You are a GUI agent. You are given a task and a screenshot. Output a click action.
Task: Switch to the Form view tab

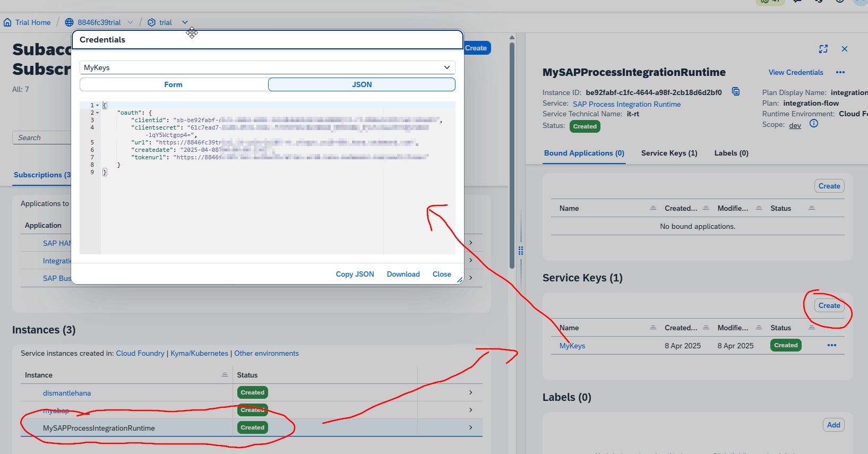174,84
